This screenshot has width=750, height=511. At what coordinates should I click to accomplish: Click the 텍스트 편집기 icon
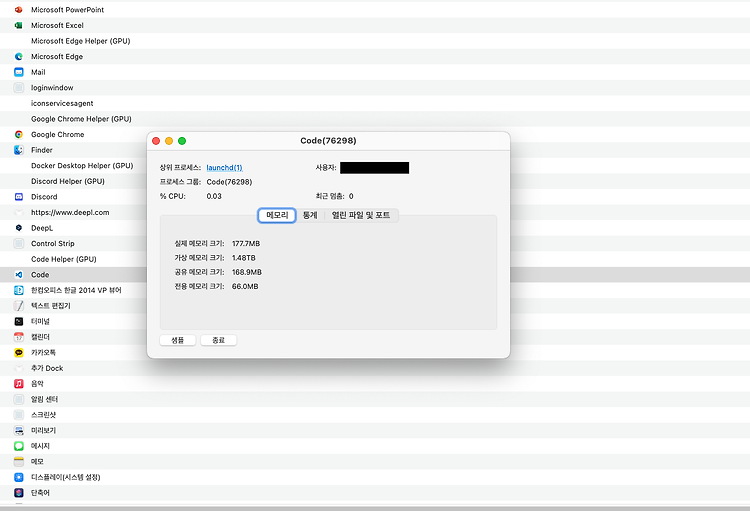[x=19, y=306]
